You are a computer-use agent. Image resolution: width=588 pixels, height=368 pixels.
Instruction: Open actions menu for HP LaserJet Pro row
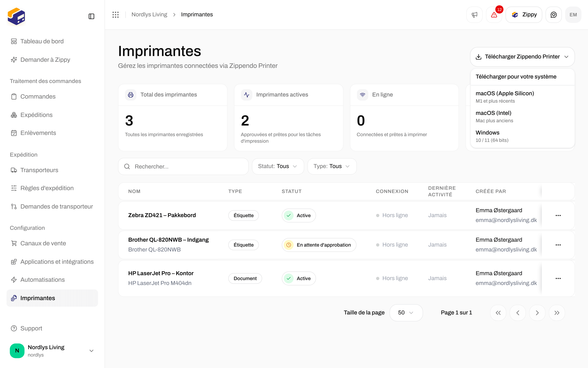(x=558, y=278)
